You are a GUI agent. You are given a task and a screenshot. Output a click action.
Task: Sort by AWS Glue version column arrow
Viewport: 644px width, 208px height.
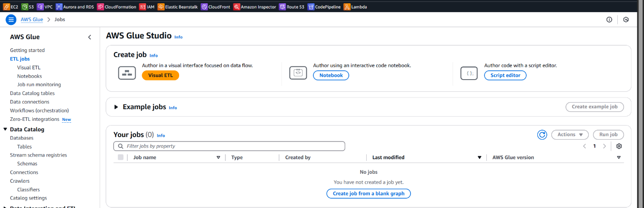(x=619, y=157)
